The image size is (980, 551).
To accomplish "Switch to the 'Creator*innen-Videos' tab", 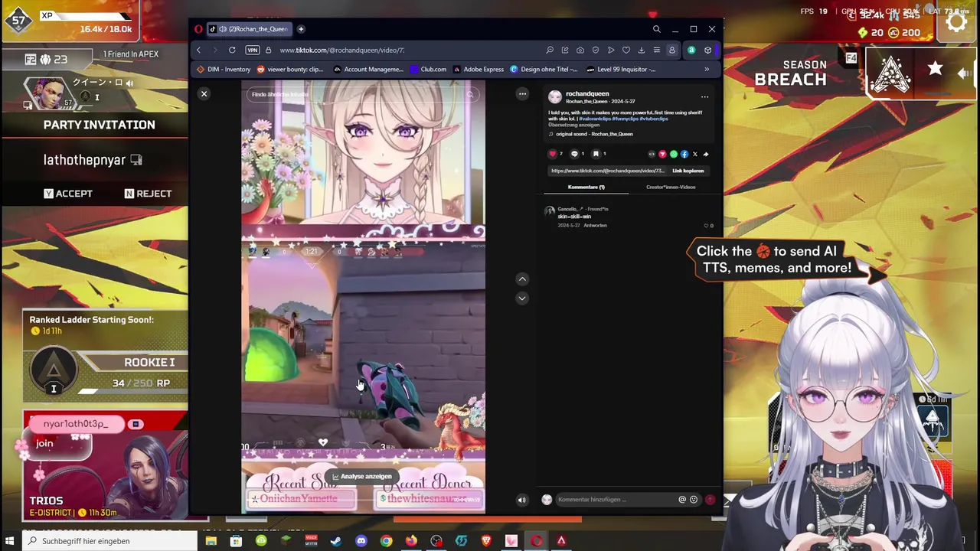I will tap(671, 187).
